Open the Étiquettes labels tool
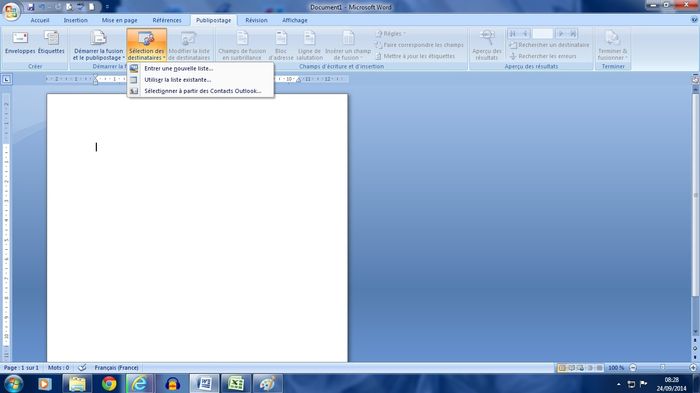This screenshot has width=700, height=393. tap(51, 43)
